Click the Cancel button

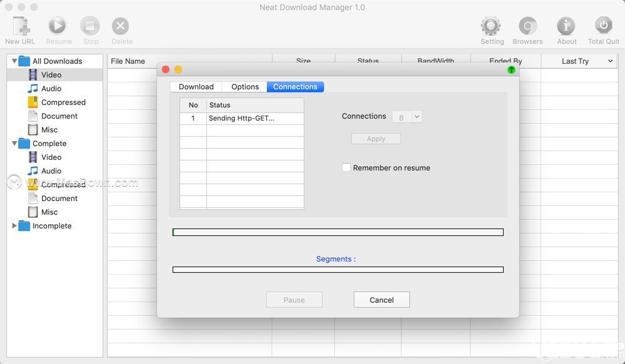click(381, 300)
